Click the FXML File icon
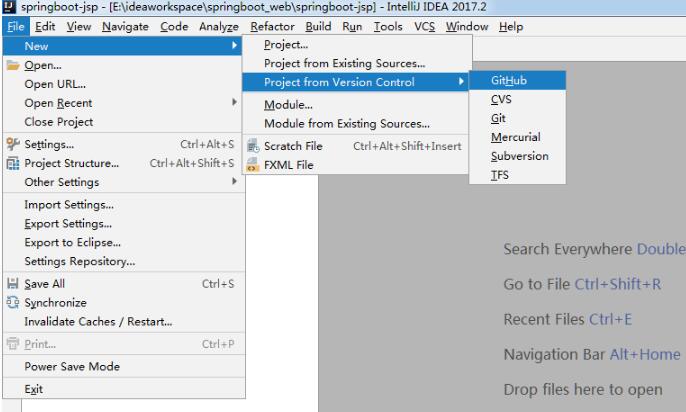 pyautogui.click(x=253, y=165)
